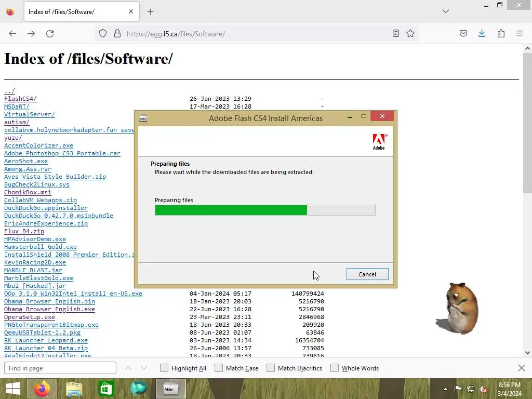532x399 pixels.
Task: Download RK_Launcher_Leopard.exe
Action: [46, 341]
